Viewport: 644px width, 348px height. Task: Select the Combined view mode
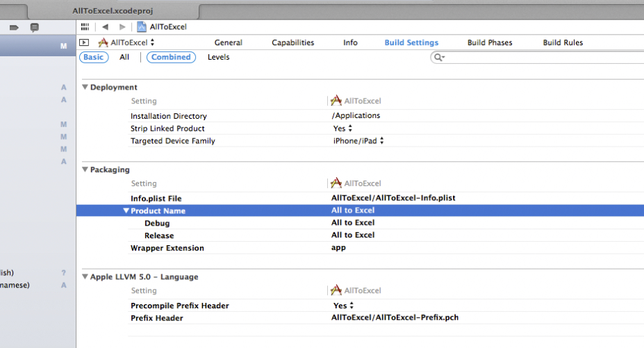171,57
